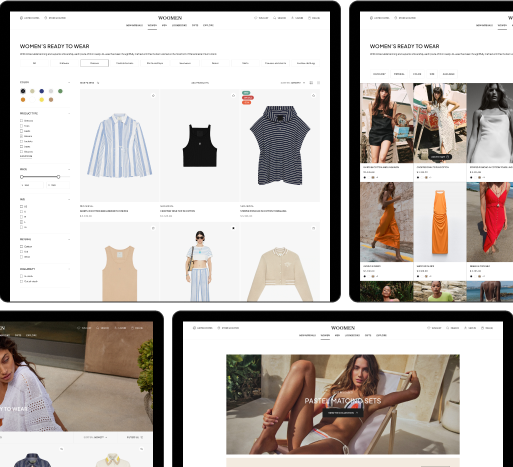This screenshot has width=513, height=467.
Task: Click the wishlist icon on the beige tank top
Action: (153, 228)
